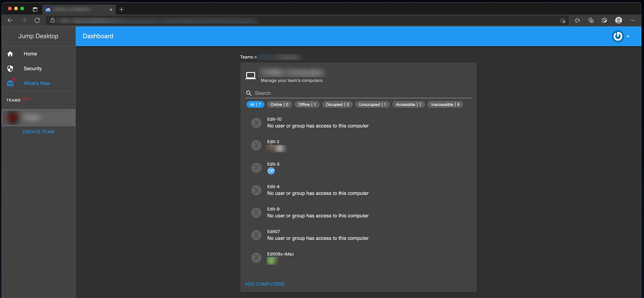Add page to favorites star icon
Image resolution: width=644 pixels, height=298 pixels.
(x=563, y=20)
